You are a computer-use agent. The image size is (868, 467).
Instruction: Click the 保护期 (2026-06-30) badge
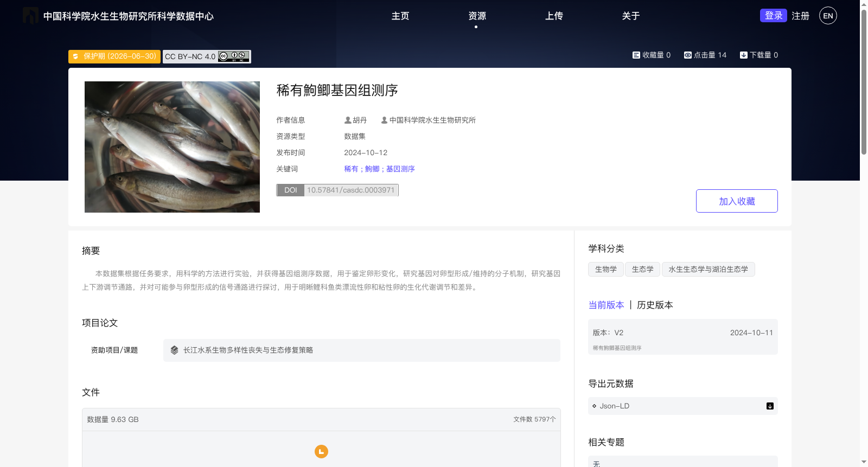click(x=114, y=56)
